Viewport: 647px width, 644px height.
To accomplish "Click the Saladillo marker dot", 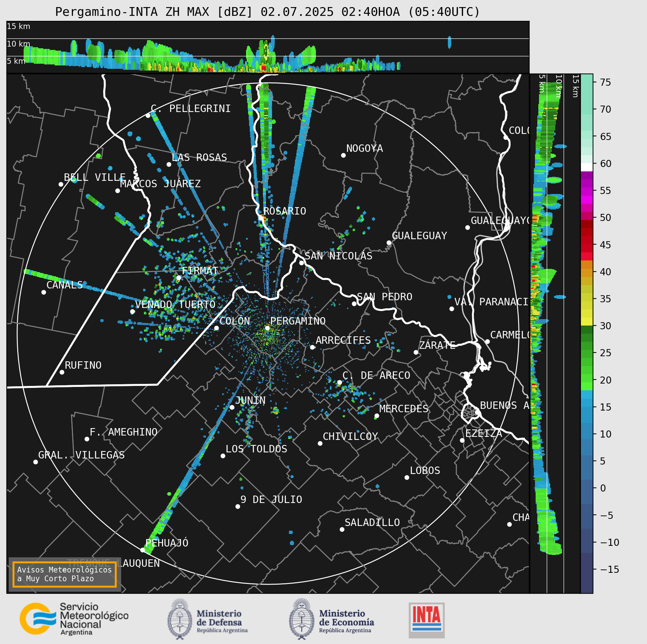I will click(342, 529).
